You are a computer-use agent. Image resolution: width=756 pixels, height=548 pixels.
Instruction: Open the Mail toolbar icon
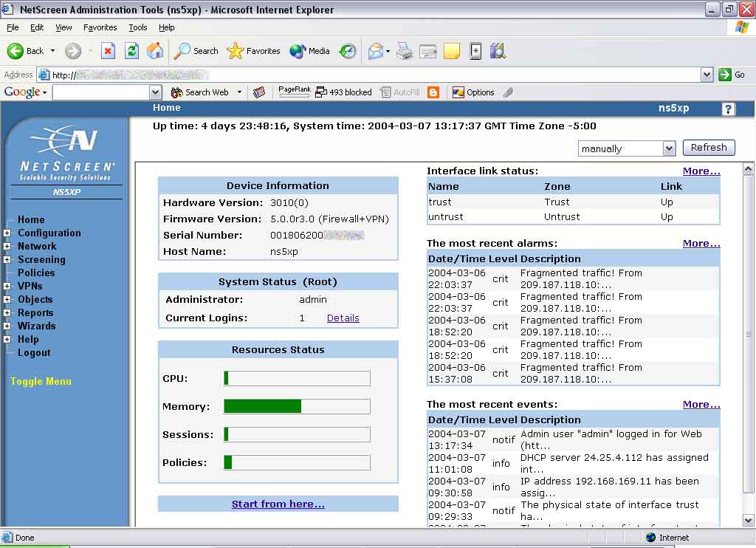[x=376, y=51]
